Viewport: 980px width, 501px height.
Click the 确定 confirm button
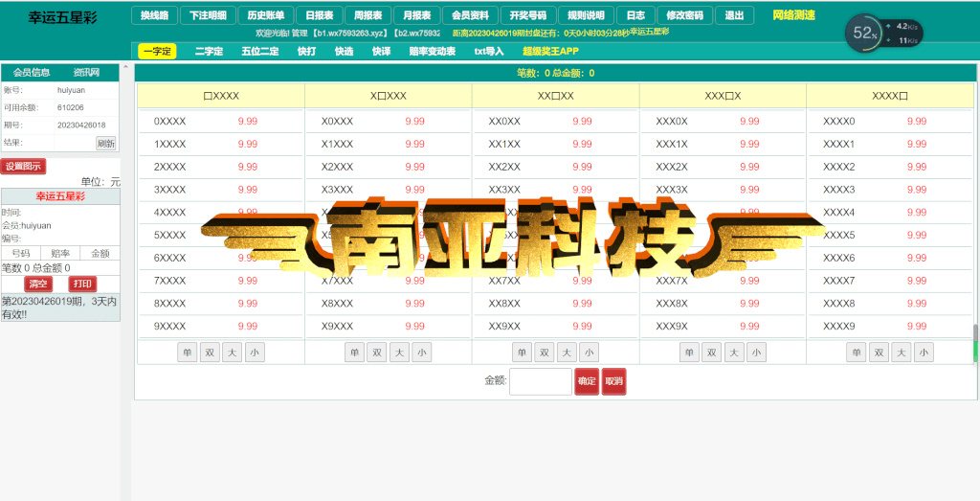point(587,381)
